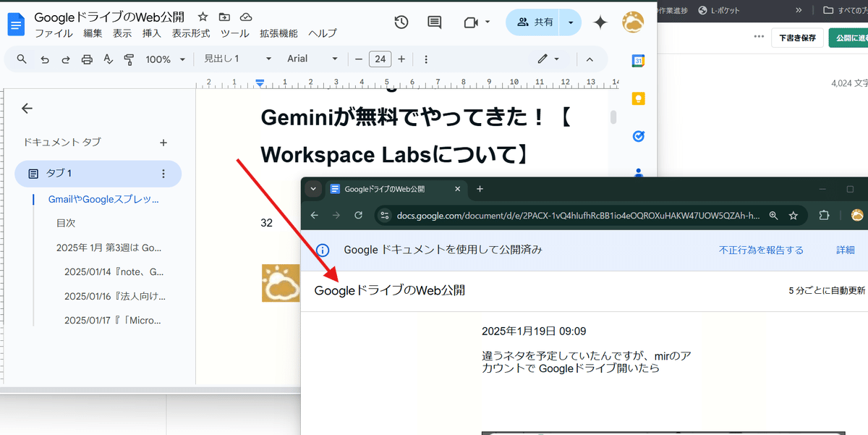Open more toolbar options
The height and width of the screenshot is (435, 868).
click(x=426, y=59)
